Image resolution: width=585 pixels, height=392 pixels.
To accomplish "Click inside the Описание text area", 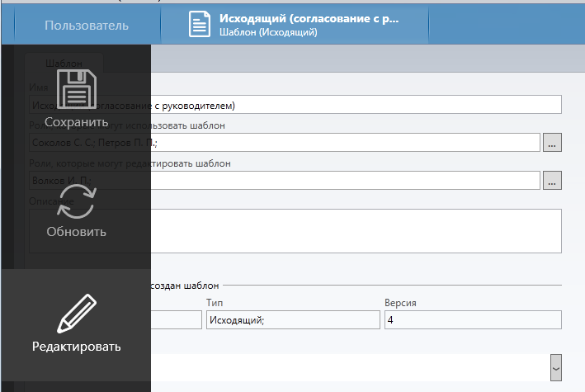I will pyautogui.click(x=355, y=230).
